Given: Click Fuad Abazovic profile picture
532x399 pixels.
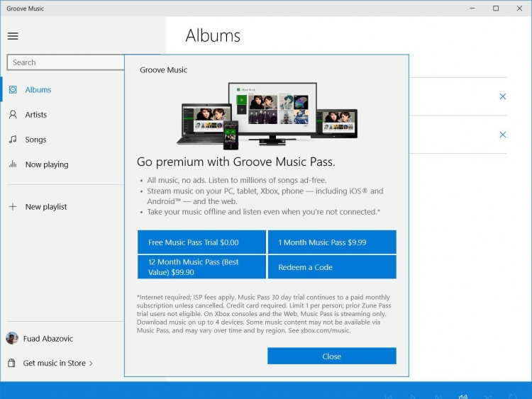Looking at the screenshot, I should pyautogui.click(x=12, y=338).
